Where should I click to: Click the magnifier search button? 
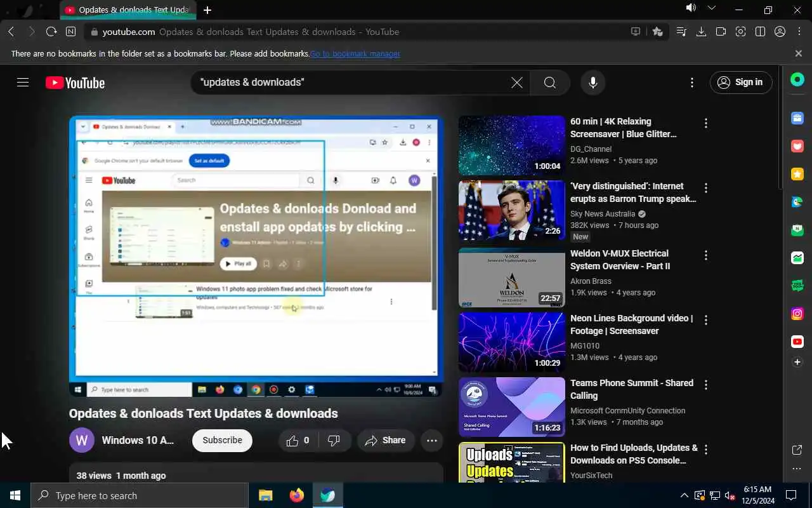click(550, 83)
